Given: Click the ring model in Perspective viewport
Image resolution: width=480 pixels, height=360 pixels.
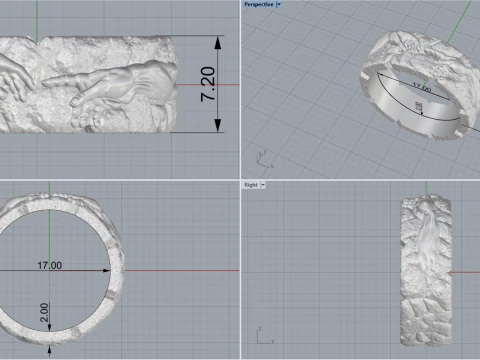Looking at the screenshot, I should point(421,85).
